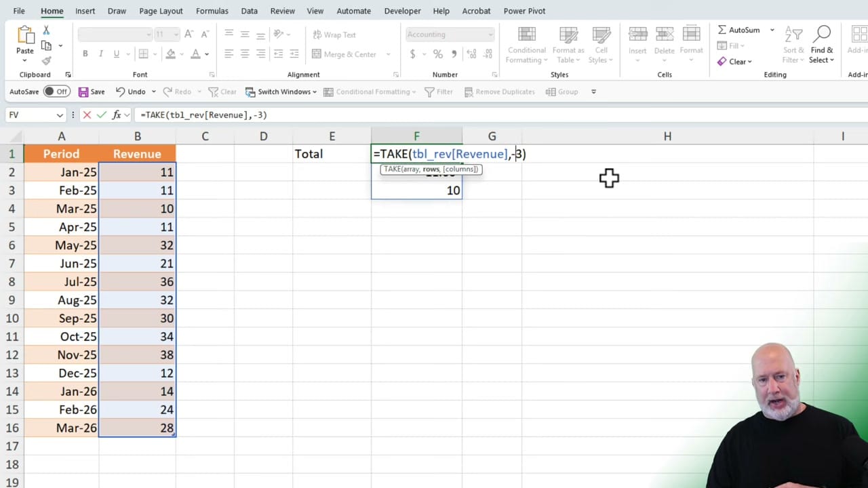Cancel formula entry with the X button
The height and width of the screenshot is (488, 868).
[87, 115]
